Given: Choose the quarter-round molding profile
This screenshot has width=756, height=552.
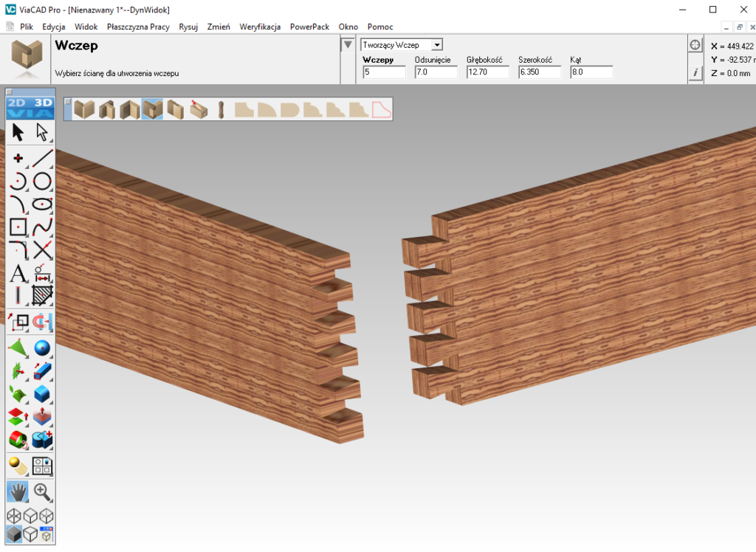Looking at the screenshot, I should tap(267, 109).
